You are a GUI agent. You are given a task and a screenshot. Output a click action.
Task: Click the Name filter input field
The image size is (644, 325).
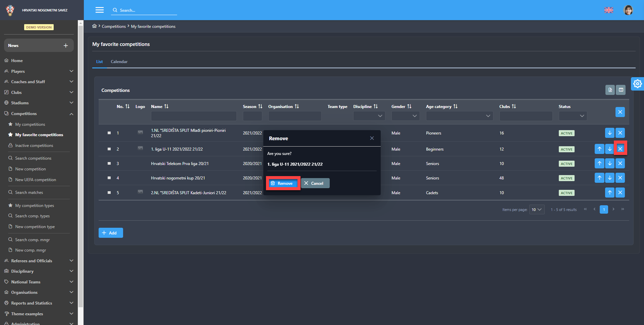pos(194,116)
